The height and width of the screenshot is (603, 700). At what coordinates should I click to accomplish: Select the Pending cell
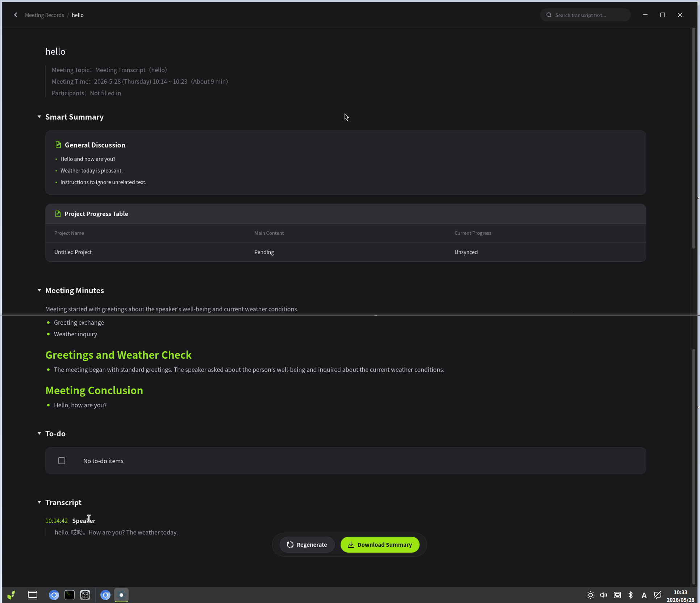(264, 252)
